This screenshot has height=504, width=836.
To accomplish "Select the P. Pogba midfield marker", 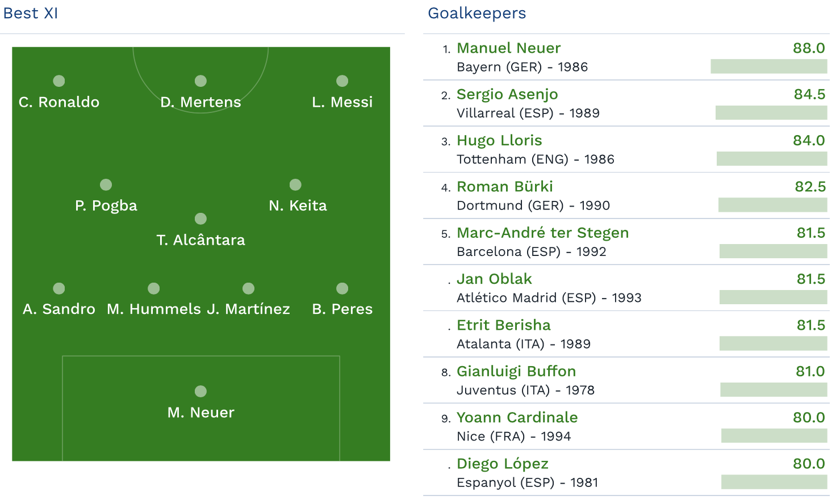I will tap(106, 184).
